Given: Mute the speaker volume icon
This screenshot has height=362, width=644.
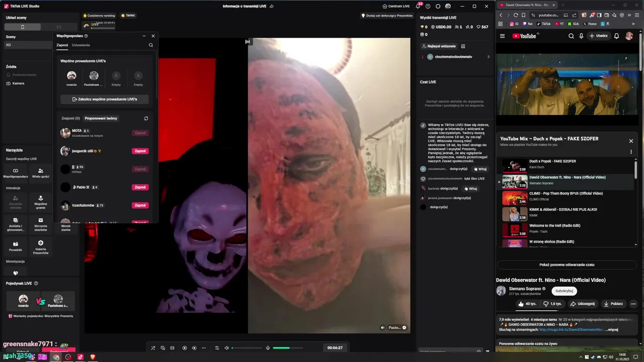Looking at the screenshot, I should (x=226, y=348).
